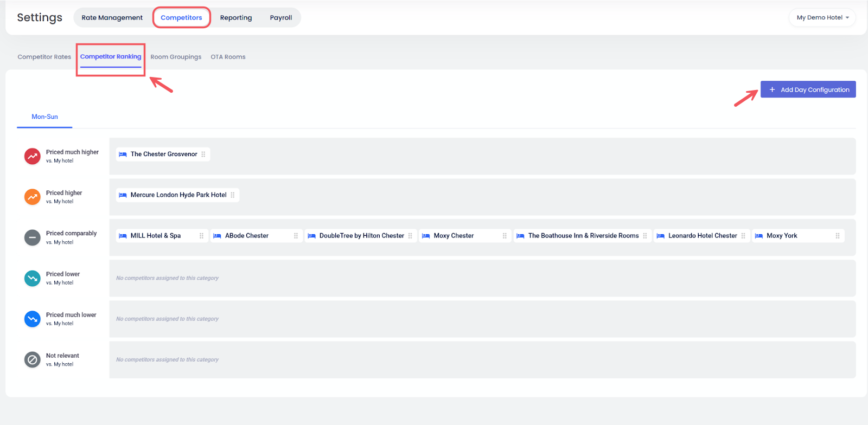Click the red Priced much higher icon
The image size is (868, 425).
(33, 156)
